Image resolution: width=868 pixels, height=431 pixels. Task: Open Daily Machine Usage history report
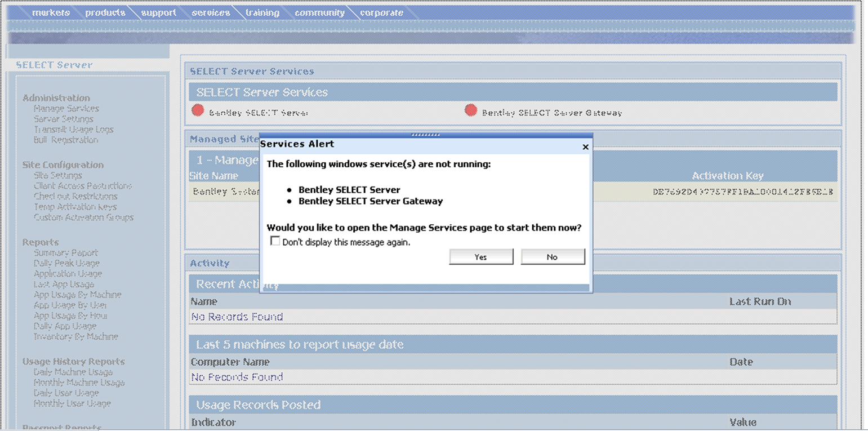[x=73, y=372]
